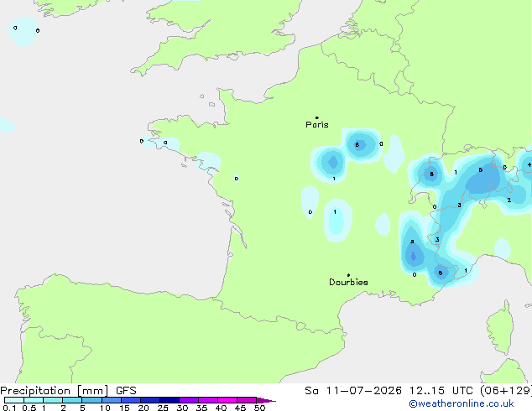Click the legend label 0.1
Image resolution: width=532 pixels, height=411 pixels.
(9, 408)
